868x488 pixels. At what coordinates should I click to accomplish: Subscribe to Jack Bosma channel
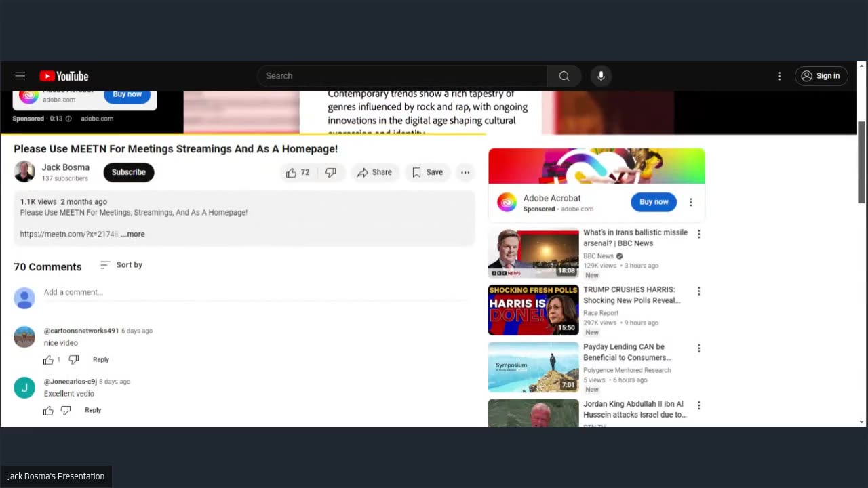129,172
